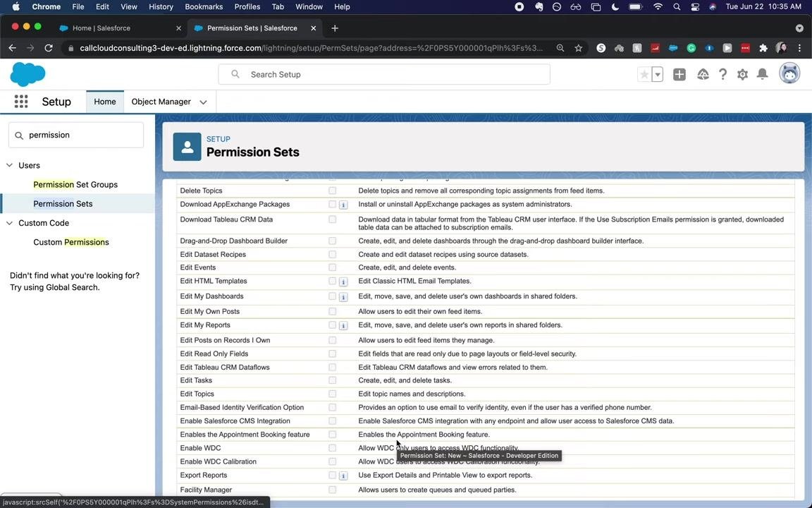
Task: Switch to the Setup Home tab
Action: tap(105, 102)
